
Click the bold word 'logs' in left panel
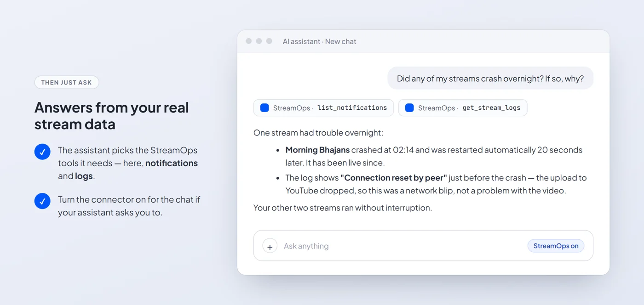[84, 176]
